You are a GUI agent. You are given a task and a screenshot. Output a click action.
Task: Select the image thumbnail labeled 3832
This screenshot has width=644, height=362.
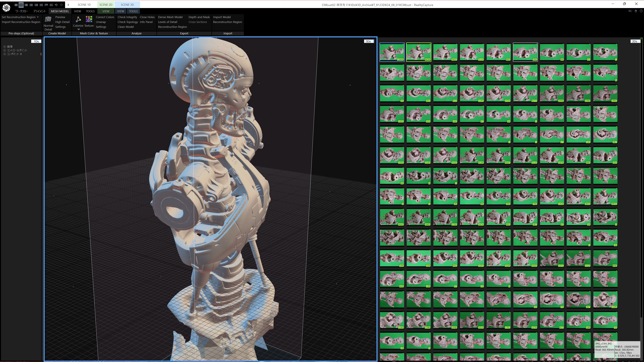tap(445, 52)
